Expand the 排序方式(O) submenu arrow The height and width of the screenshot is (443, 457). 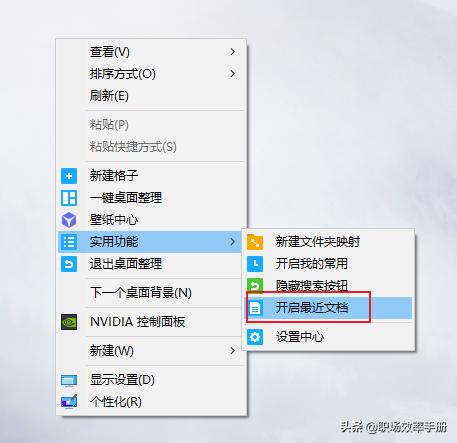point(233,74)
